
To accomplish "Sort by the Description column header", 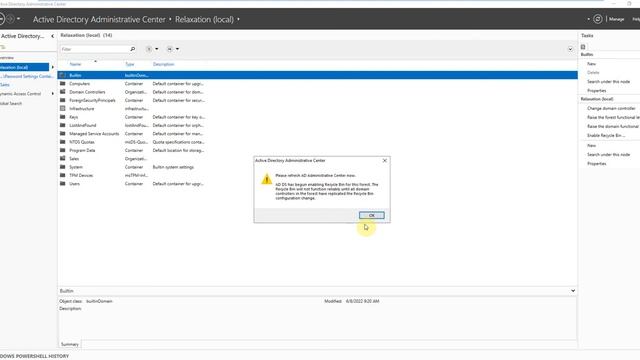I will pyautogui.click(x=163, y=64).
